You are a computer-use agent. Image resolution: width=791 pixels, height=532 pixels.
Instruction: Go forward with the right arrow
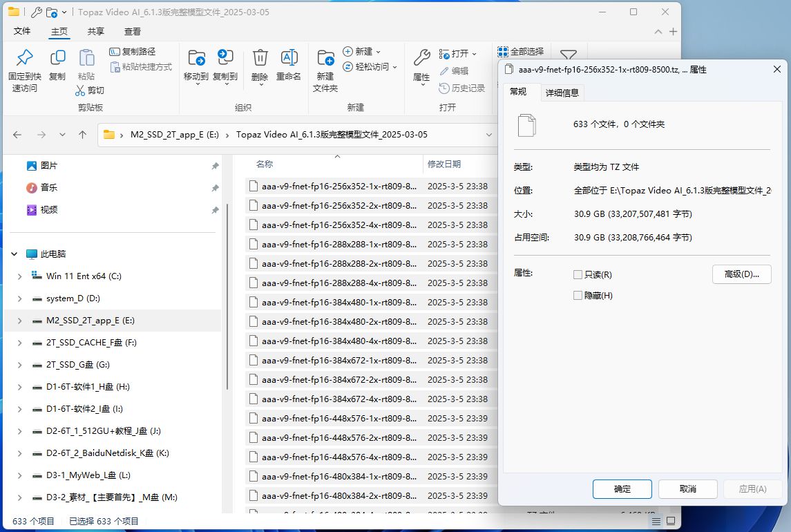[41, 135]
